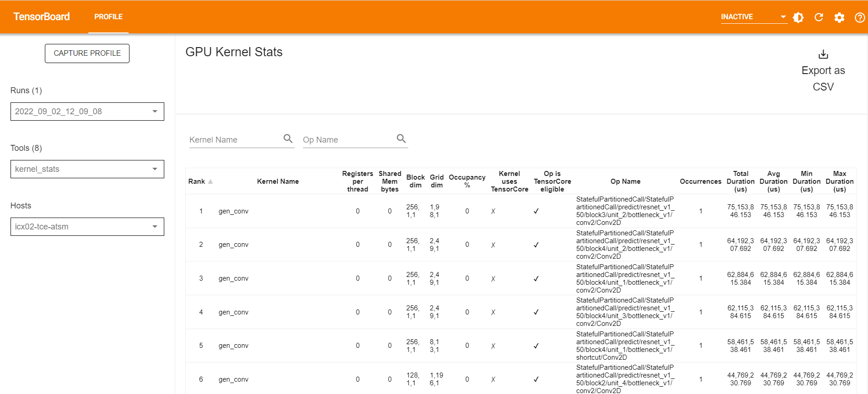The image size is (868, 394).
Task: Click the Export as CSV download icon
Action: [823, 54]
